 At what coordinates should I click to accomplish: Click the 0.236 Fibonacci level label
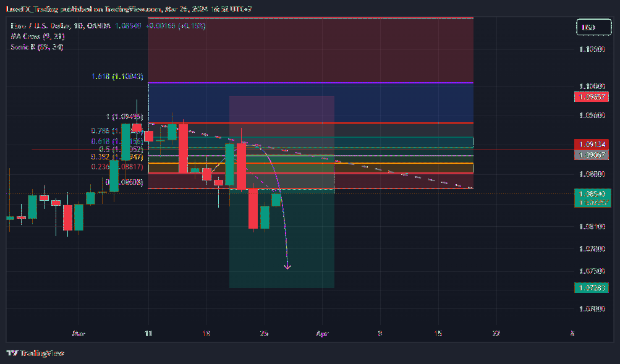coord(117,167)
